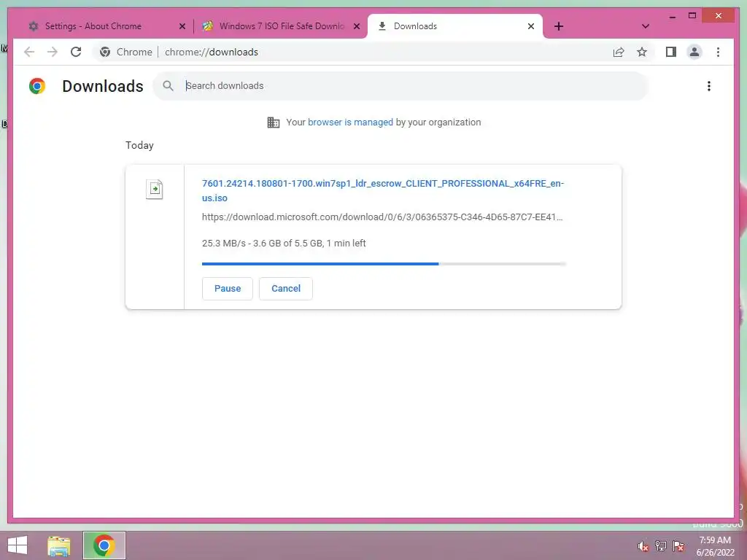This screenshot has height=560, width=747.
Task: Click the download progress bar
Action: 384,263
